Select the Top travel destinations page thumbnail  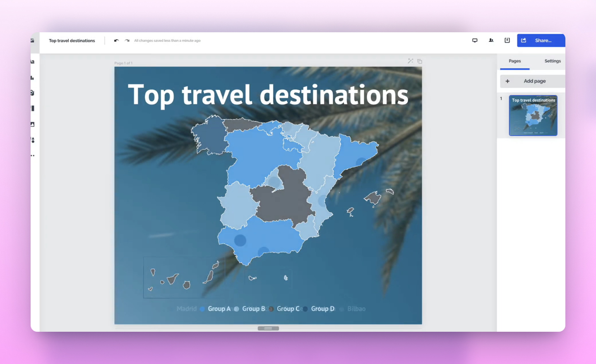(533, 115)
